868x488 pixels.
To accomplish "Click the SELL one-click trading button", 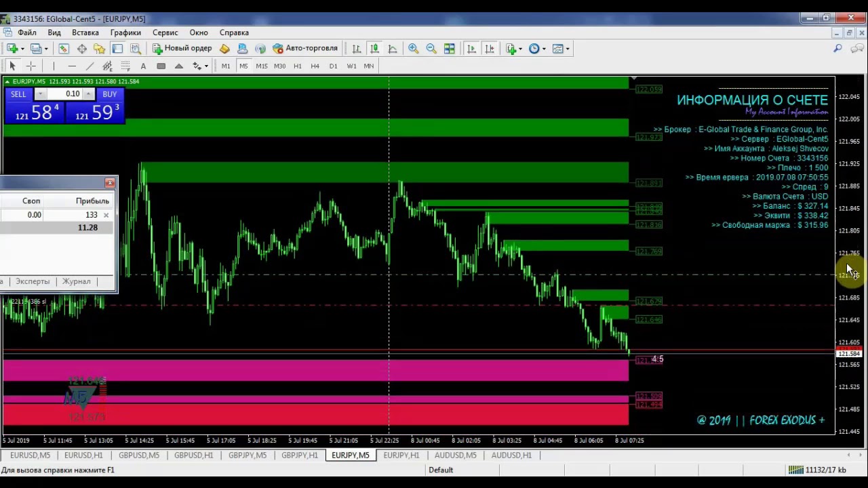I will click(x=18, y=94).
